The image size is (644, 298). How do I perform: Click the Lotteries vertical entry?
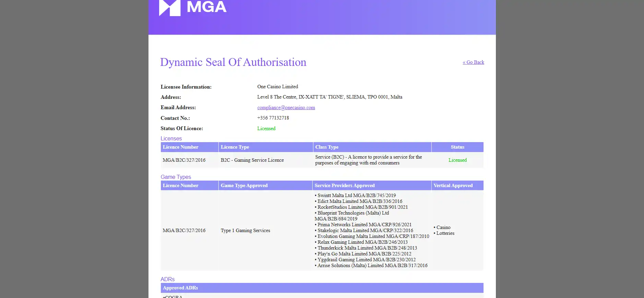(x=444, y=233)
